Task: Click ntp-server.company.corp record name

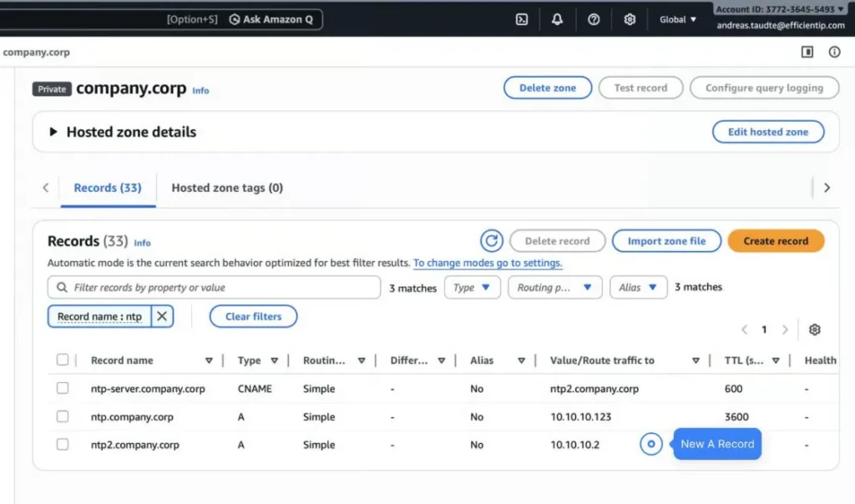Action: 148,389
